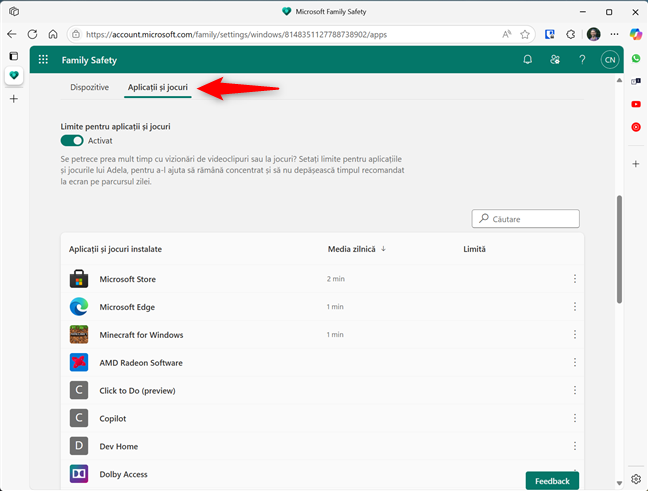Open the red record sidebar app
This screenshot has width=648, height=491.
pos(636,127)
